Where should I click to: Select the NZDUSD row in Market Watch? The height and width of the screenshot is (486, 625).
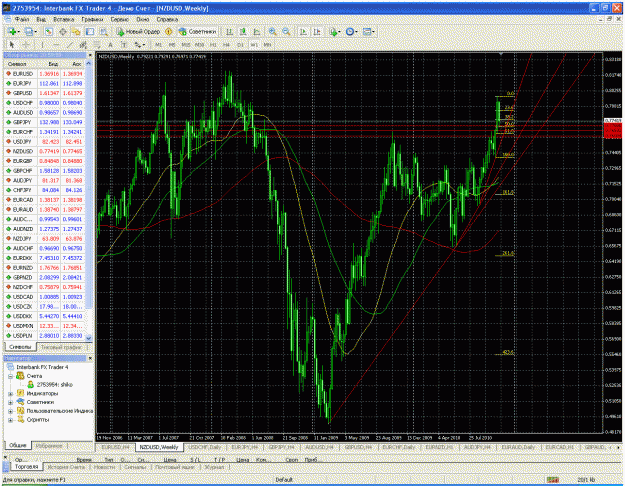[44, 151]
